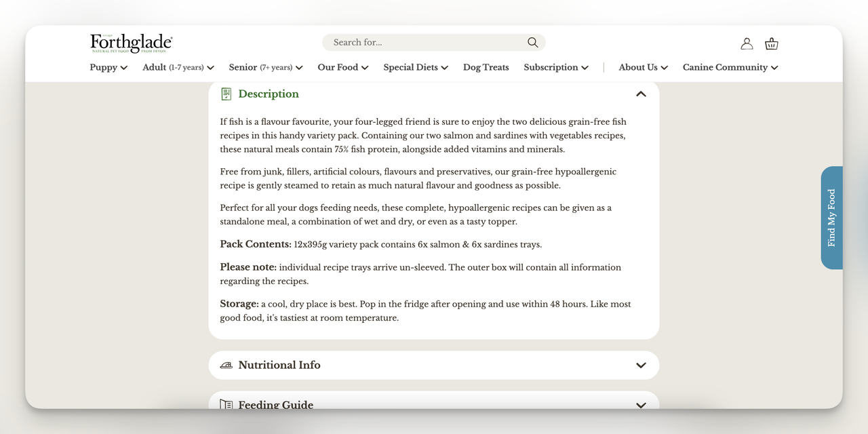Viewport: 868px width, 434px height.
Task: Click the Feeding Guide heading
Action: (276, 405)
